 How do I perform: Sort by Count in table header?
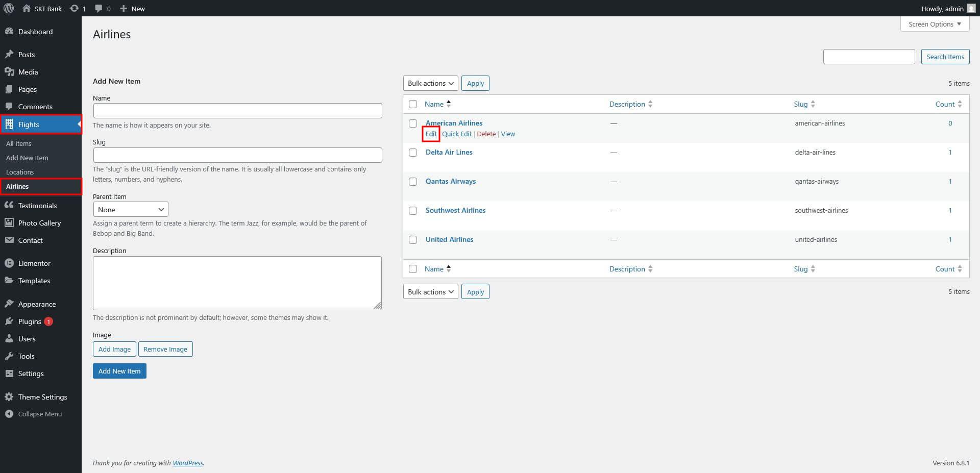(949, 104)
